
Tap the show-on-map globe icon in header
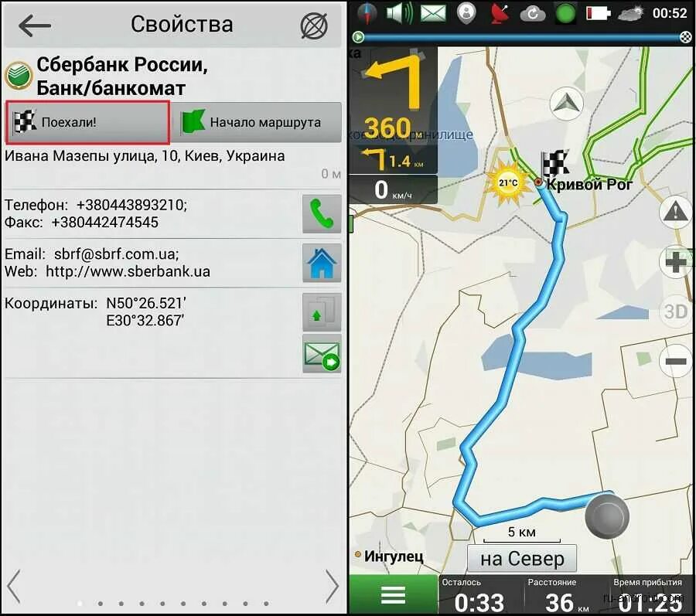[314, 26]
